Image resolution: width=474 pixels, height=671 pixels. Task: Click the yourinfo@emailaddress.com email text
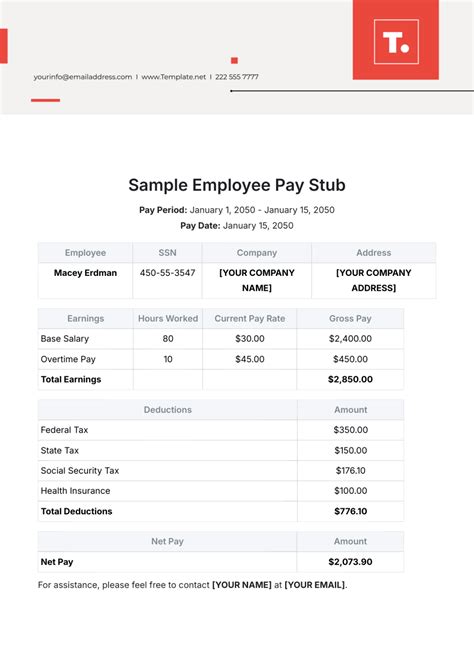click(x=83, y=77)
